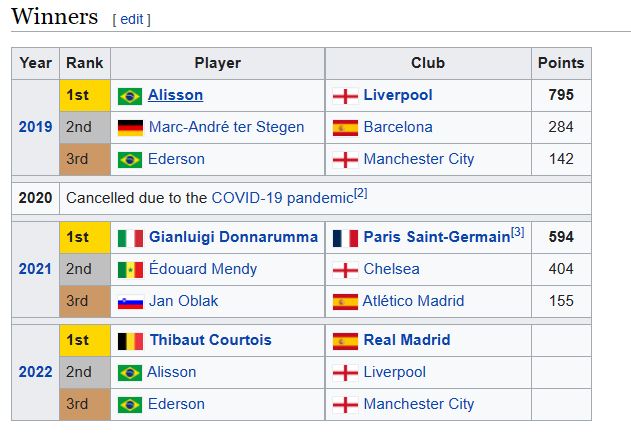Click the France flag beside Paris Saint-Germain
631x434 pixels.
[x=345, y=238]
